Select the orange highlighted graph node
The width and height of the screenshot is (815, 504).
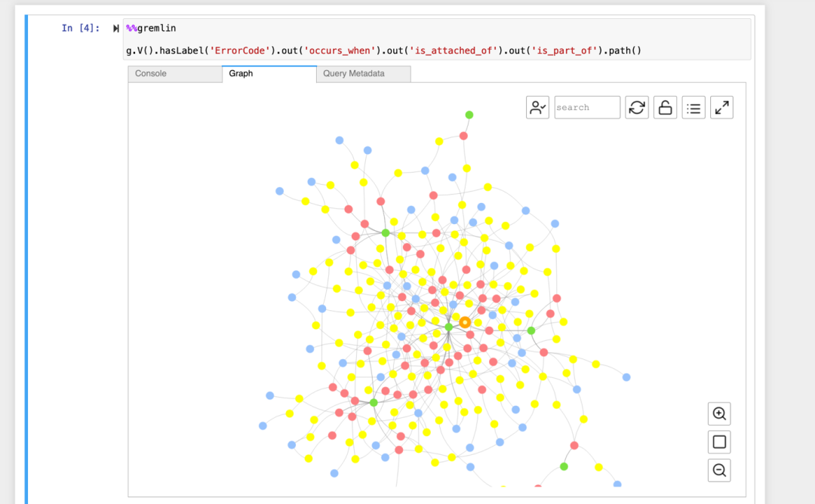[x=465, y=322]
